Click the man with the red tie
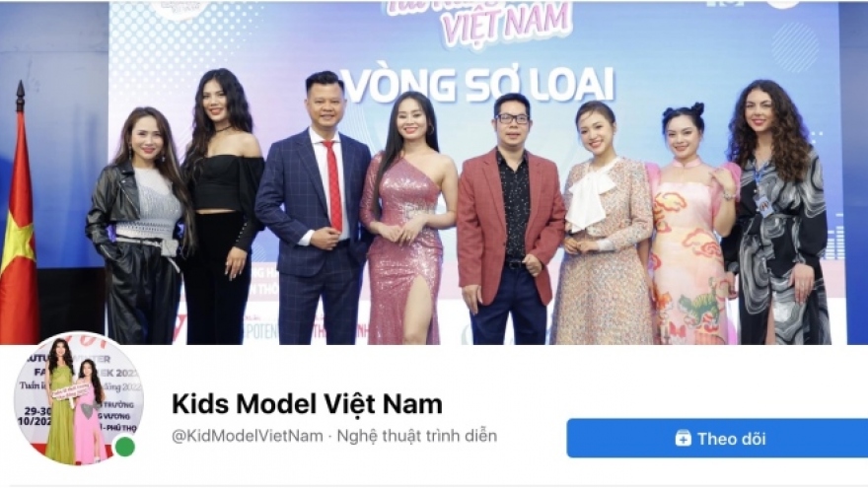868x488 pixels. point(316,210)
